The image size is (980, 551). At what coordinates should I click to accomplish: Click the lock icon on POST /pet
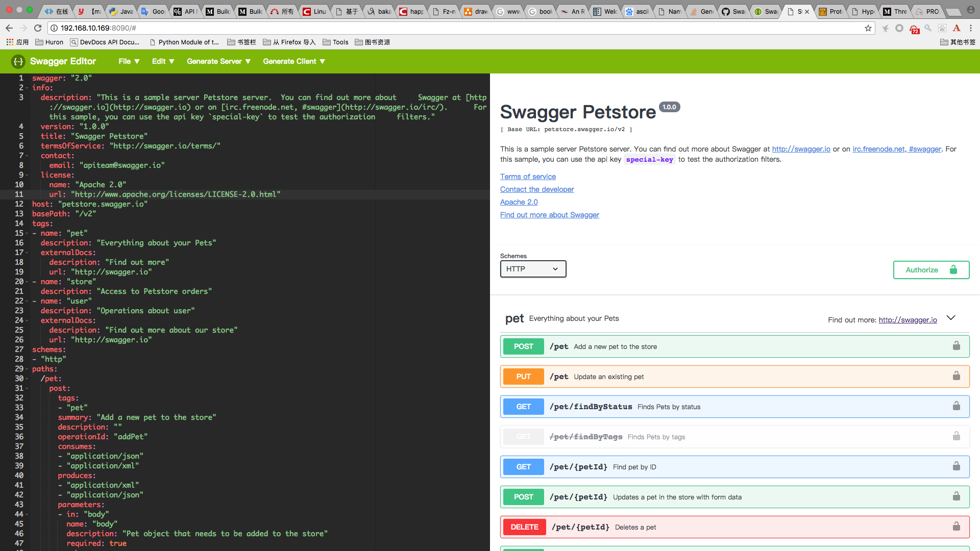pos(956,345)
